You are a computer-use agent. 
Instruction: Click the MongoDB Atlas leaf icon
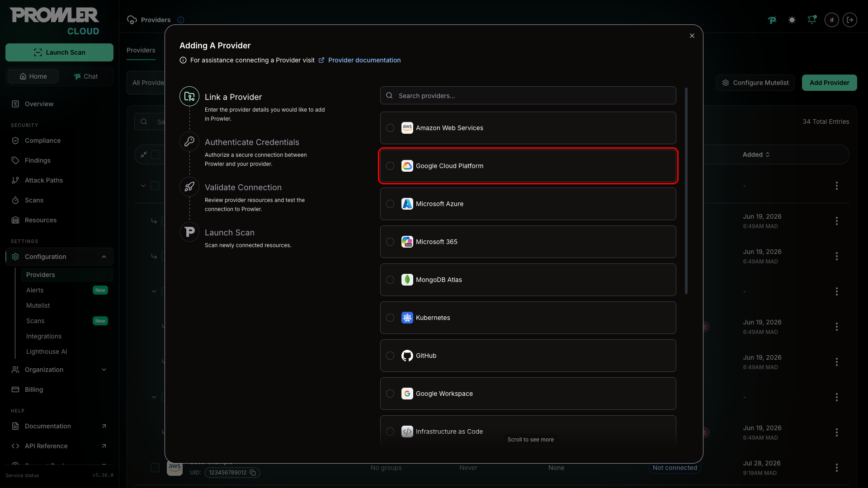tap(407, 280)
